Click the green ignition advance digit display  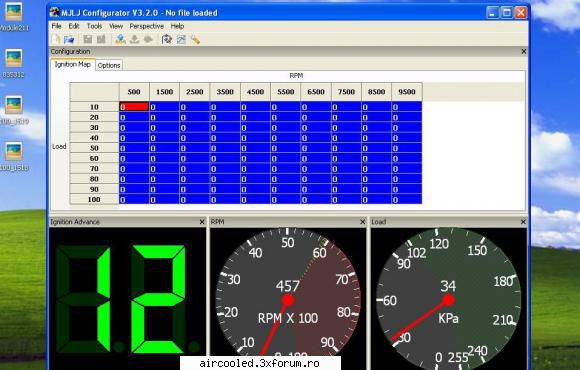[x=128, y=299]
